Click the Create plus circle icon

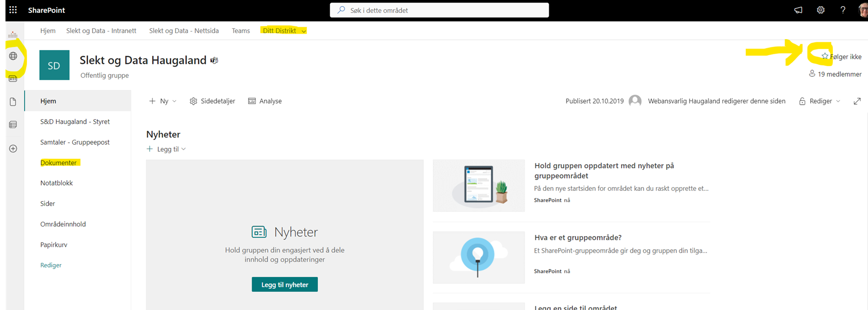13,149
